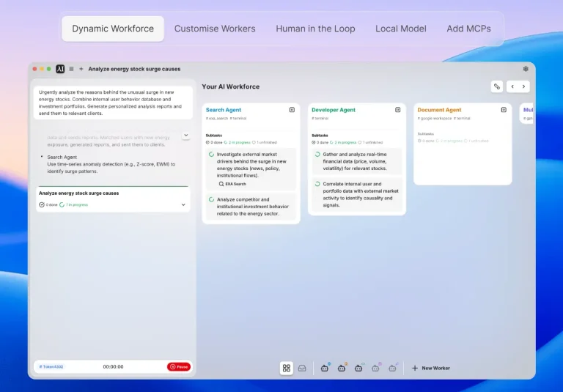Select the bot icon with orange badge
The height and width of the screenshot is (392, 563).
click(342, 368)
